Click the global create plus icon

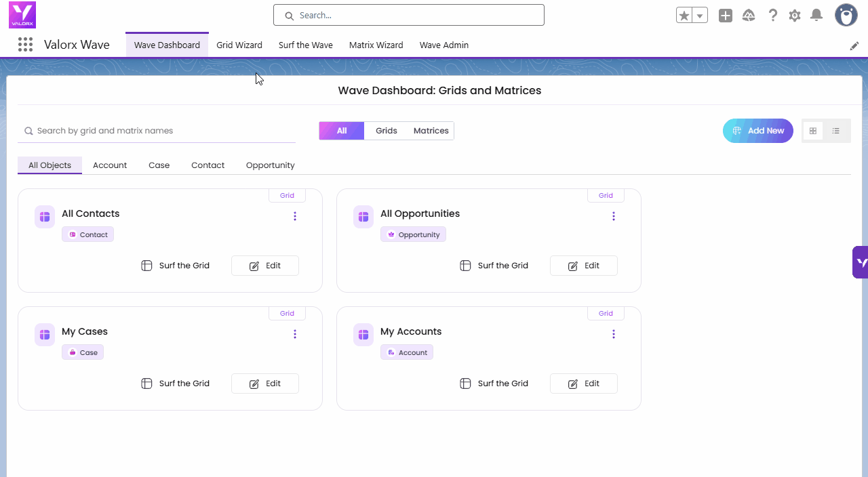[x=726, y=16]
